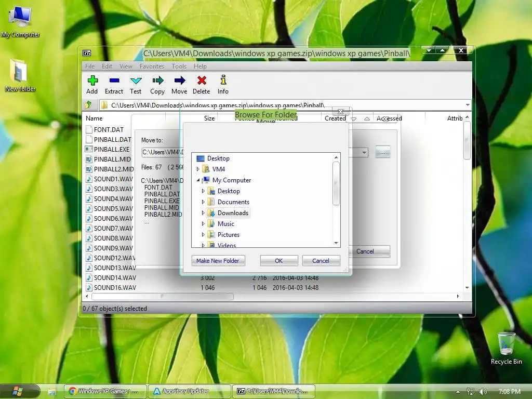Click the up-folder arrow icon
This screenshot has width=532, height=399.
click(x=89, y=105)
